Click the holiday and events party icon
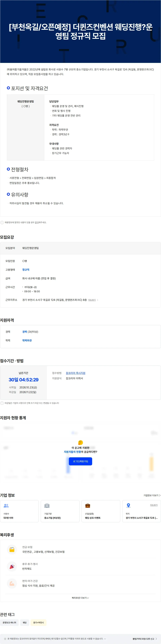Image resolution: width=161 pixels, height=644 pixels. click(x=12, y=566)
